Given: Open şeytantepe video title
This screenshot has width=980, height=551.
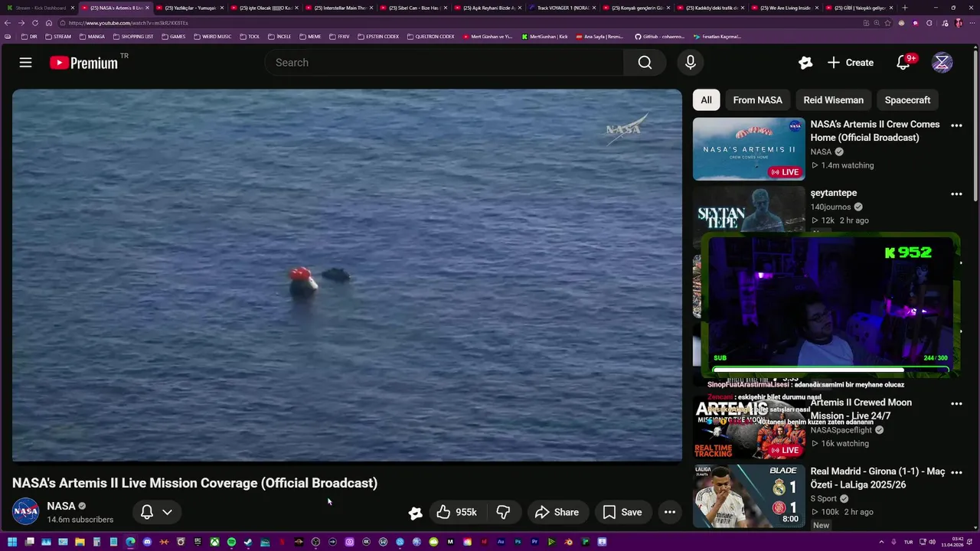Looking at the screenshot, I should click(x=834, y=193).
